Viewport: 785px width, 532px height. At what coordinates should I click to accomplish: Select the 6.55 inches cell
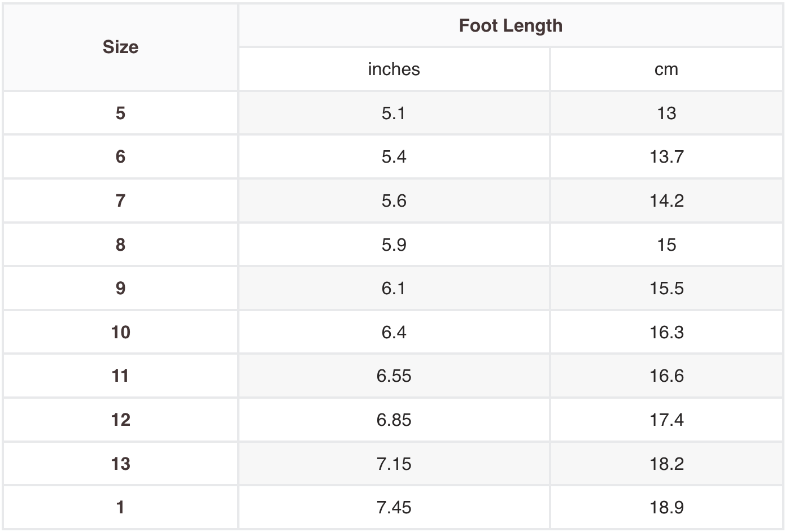(x=394, y=376)
